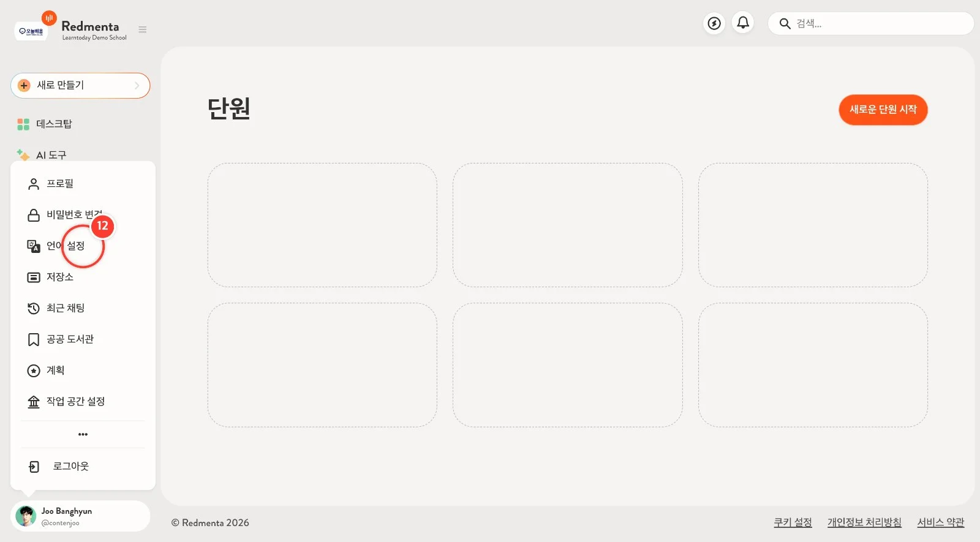This screenshot has height=542, width=980.
Task: Click the 최근 채팅 history icon
Action: pos(34,308)
